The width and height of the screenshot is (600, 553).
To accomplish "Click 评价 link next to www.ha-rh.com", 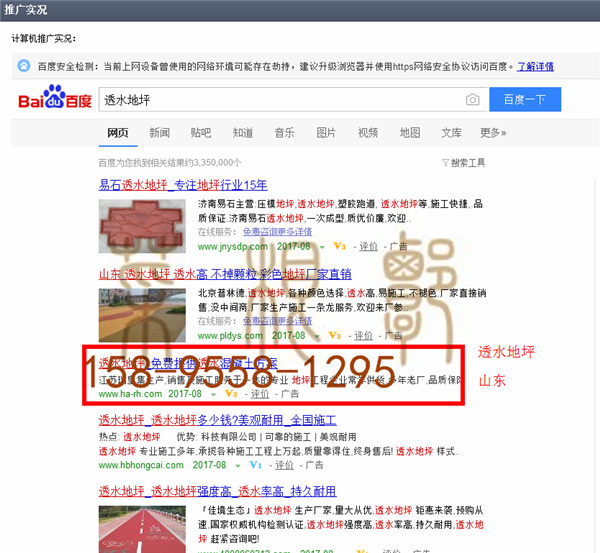I will click(260, 394).
